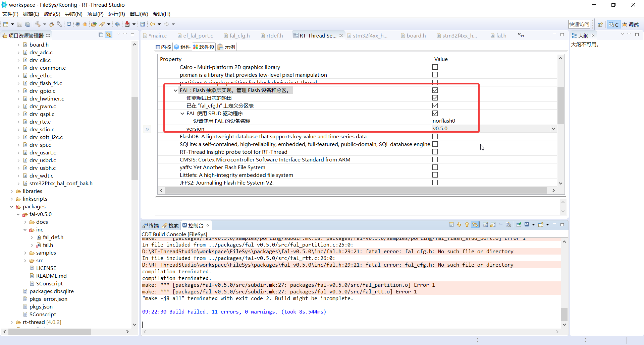644x345 pixels.
Task: Switch to the 内核 tab in Kconfig
Action: pyautogui.click(x=163, y=47)
